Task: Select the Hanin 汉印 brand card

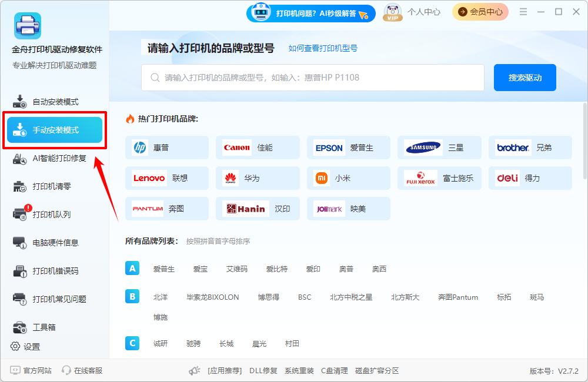Action: point(258,209)
